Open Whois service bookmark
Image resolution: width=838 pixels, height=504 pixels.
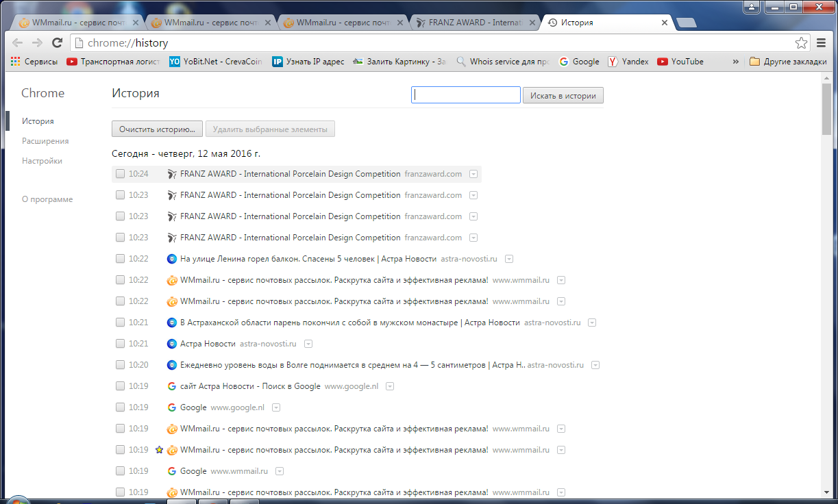tap(503, 62)
